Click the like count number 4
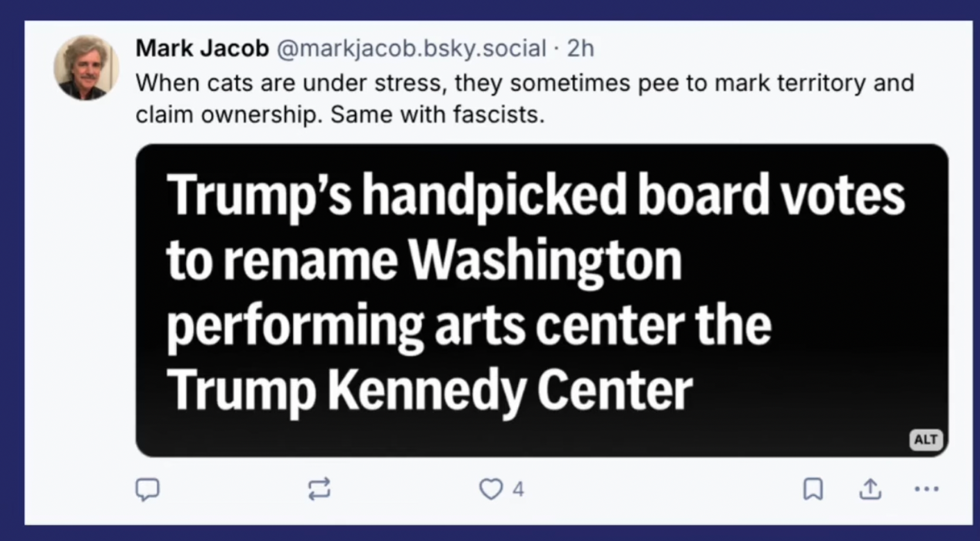980x541 pixels. point(518,489)
